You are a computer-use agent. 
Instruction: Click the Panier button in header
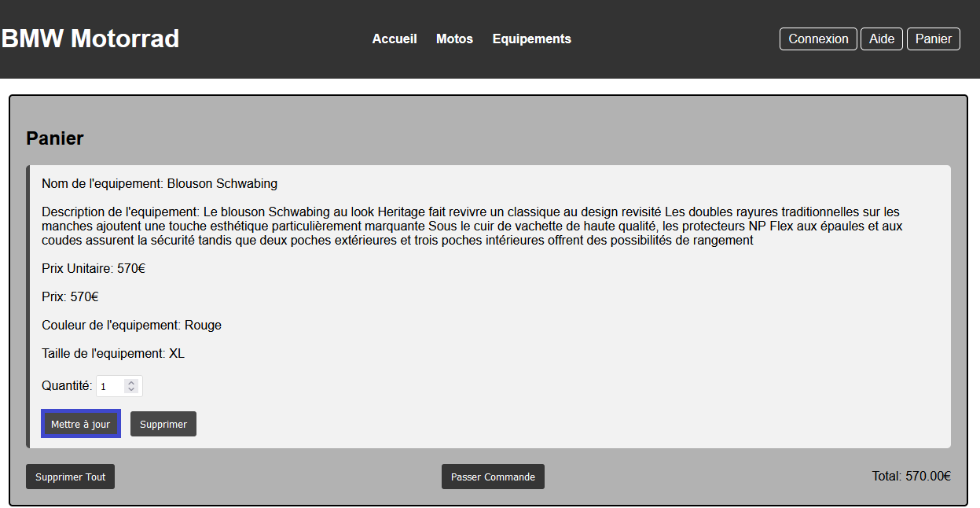click(x=933, y=39)
